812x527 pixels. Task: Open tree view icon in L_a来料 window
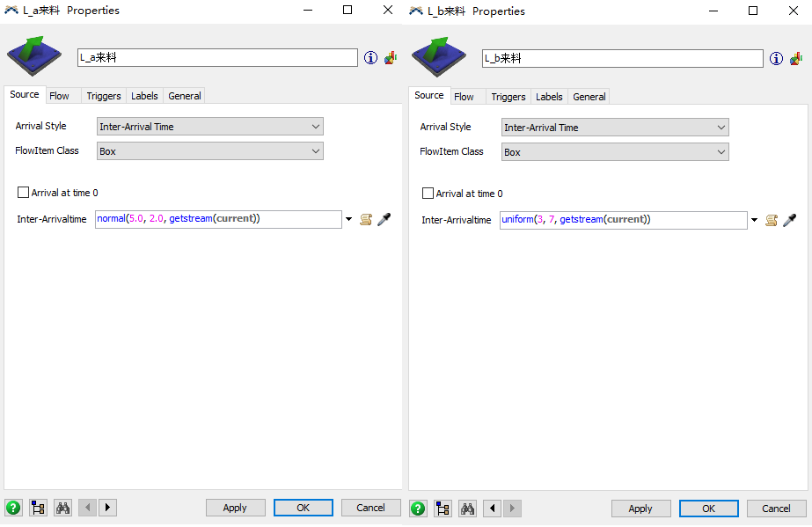tap(38, 508)
